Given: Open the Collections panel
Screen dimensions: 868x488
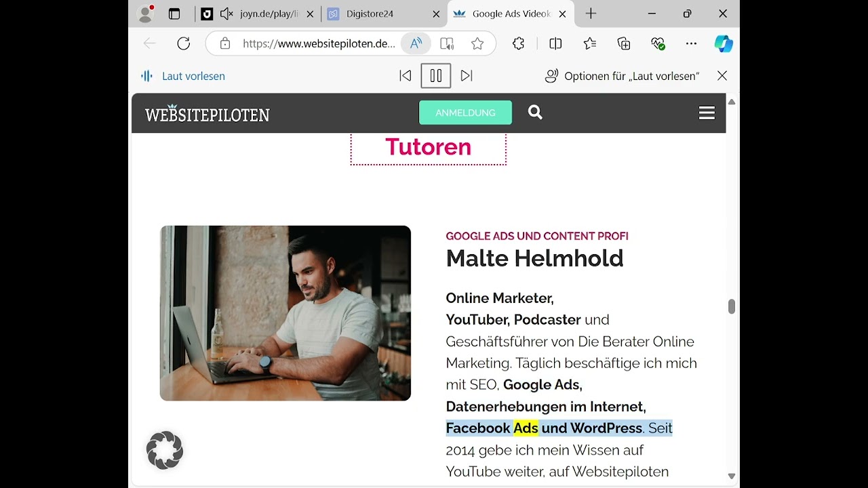Looking at the screenshot, I should coord(624,43).
